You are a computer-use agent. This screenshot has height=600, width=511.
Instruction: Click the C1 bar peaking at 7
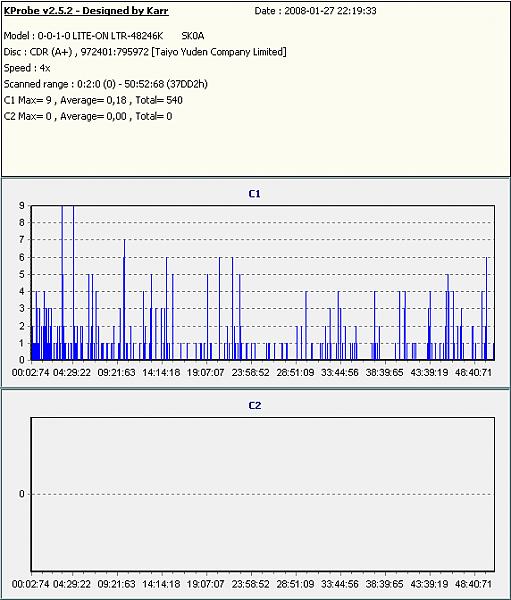124,300
